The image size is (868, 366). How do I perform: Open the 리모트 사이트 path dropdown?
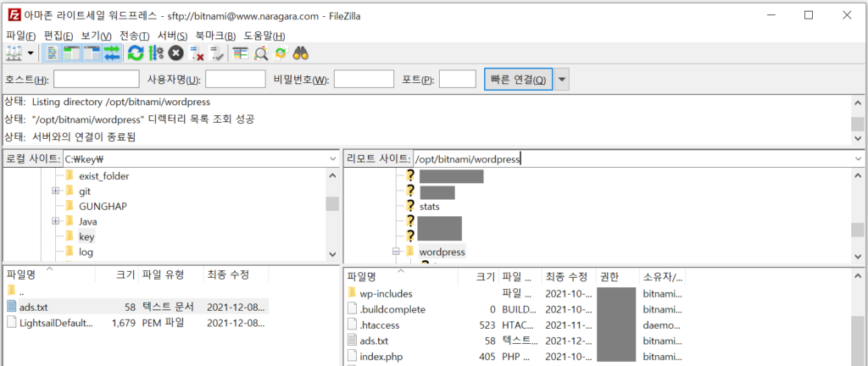point(858,158)
